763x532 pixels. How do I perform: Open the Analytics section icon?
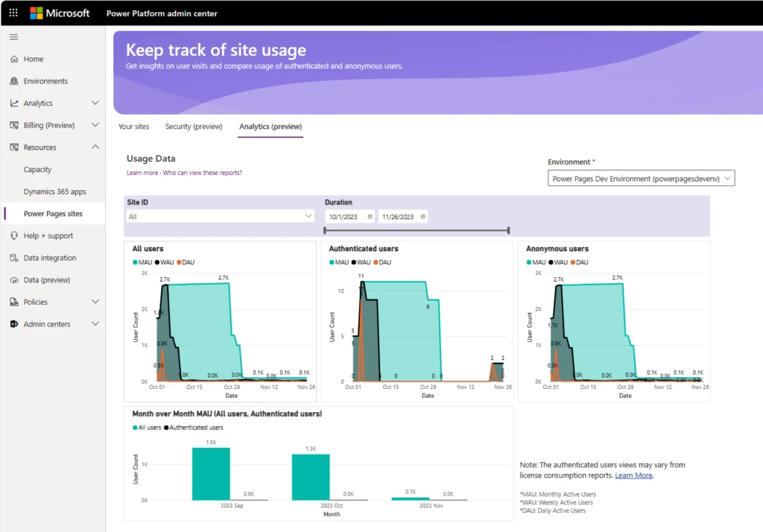coord(15,103)
